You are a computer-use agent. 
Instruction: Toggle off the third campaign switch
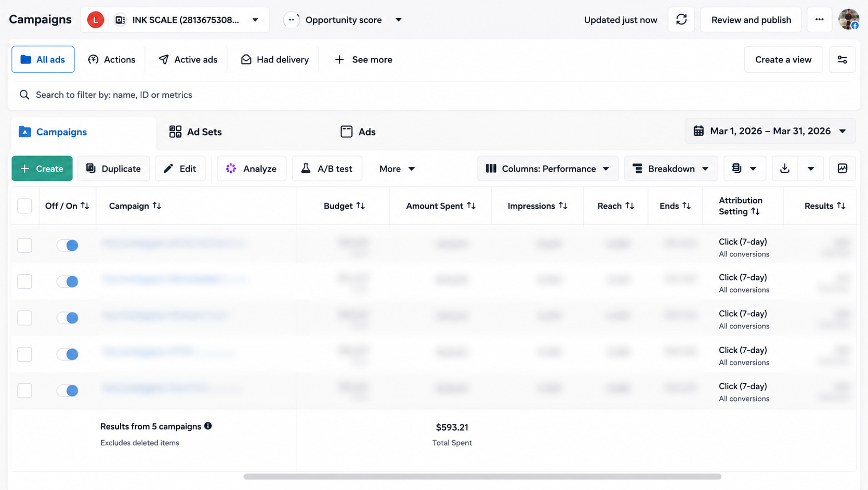pos(68,318)
